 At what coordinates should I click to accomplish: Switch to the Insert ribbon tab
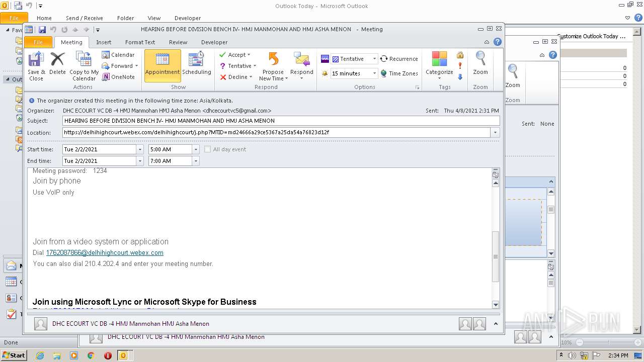[104, 42]
